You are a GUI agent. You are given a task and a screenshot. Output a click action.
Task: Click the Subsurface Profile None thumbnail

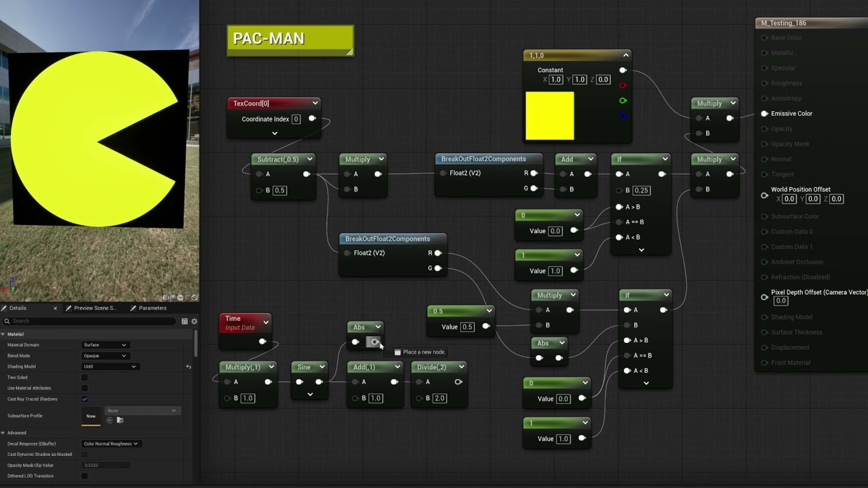[x=91, y=416]
